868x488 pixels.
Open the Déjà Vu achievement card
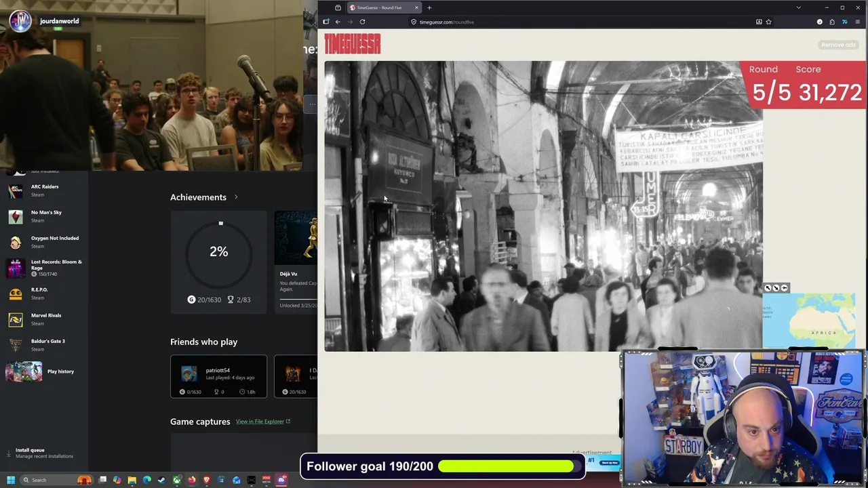(x=296, y=261)
